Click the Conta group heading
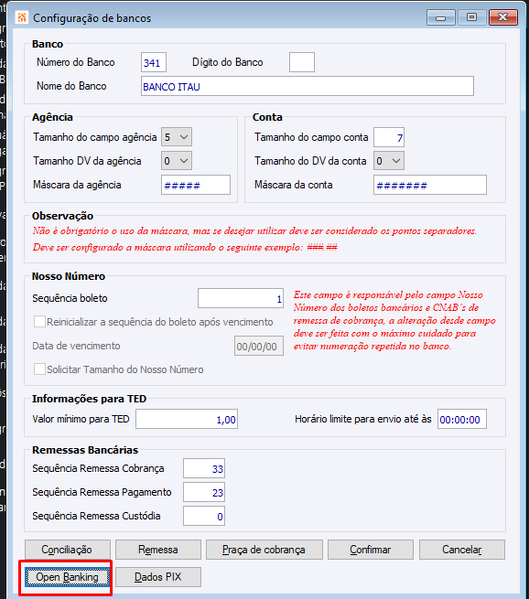529x599 pixels. tap(267, 117)
